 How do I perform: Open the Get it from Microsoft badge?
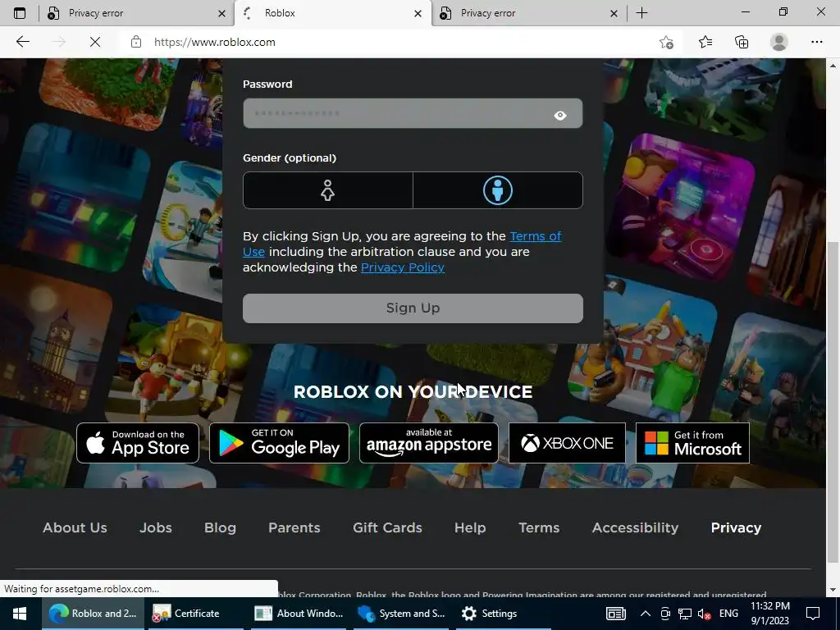coord(692,443)
